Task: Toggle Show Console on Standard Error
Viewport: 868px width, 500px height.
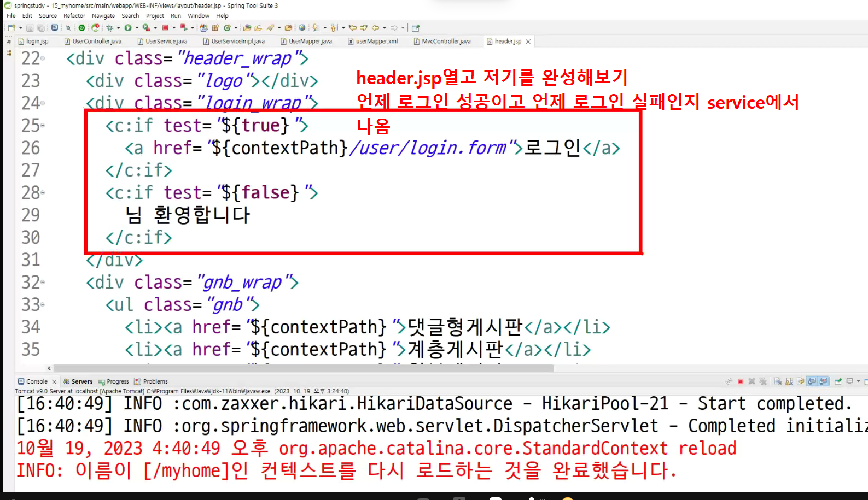Action: 823,381
